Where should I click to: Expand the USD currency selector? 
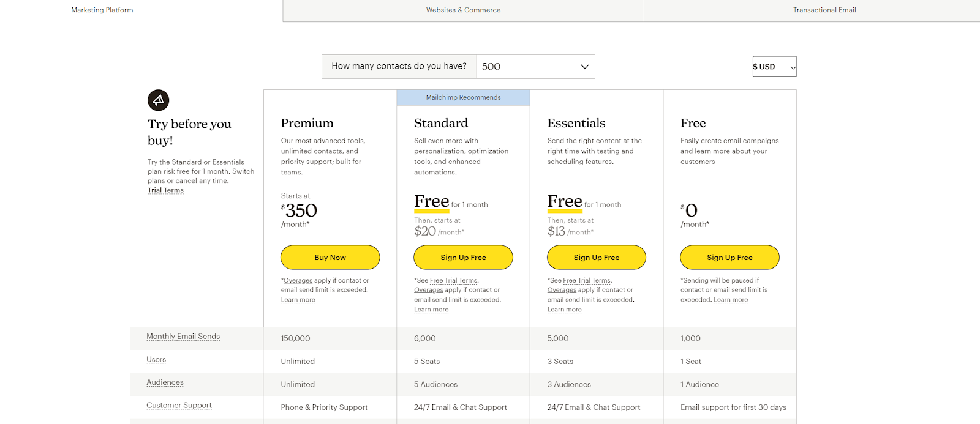click(774, 67)
